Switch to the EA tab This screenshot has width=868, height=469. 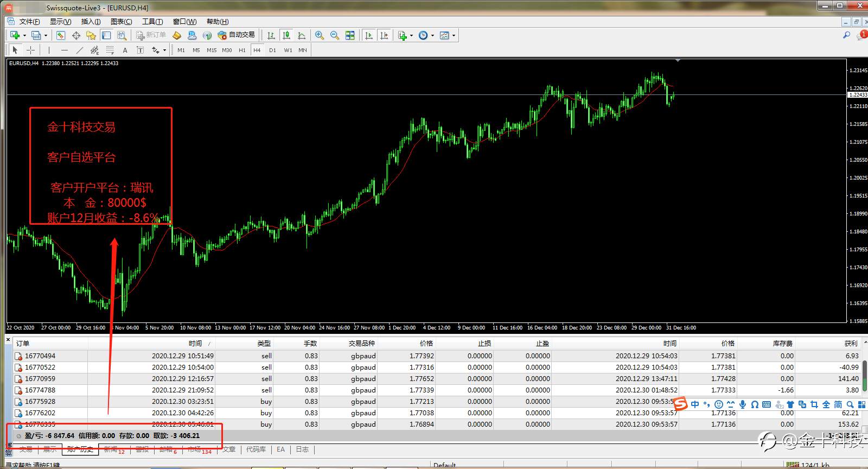280,449
